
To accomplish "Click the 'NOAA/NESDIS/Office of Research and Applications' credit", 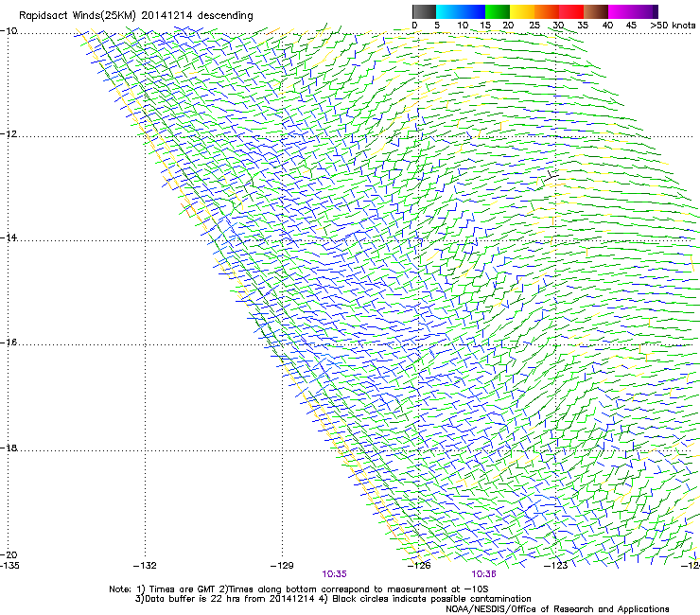I will (x=557, y=609).
